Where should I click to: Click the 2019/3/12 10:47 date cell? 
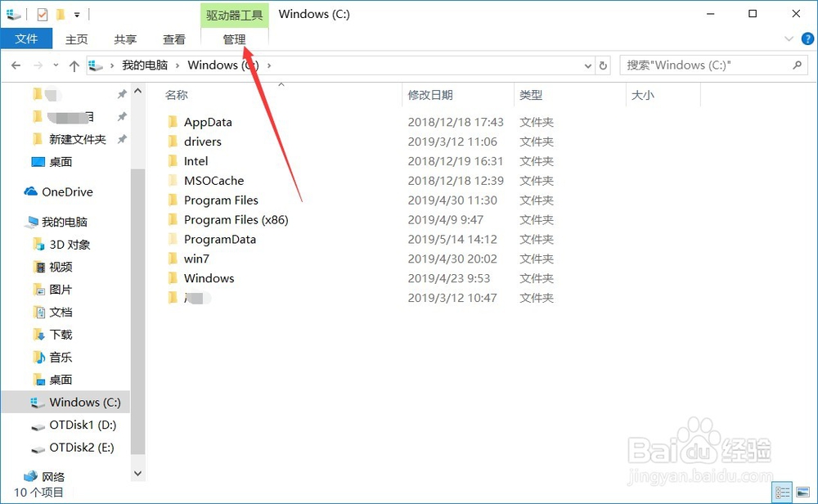pos(452,298)
